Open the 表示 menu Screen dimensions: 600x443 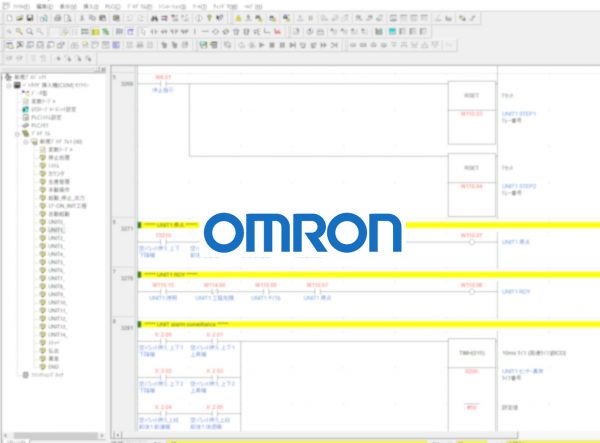(x=68, y=7)
